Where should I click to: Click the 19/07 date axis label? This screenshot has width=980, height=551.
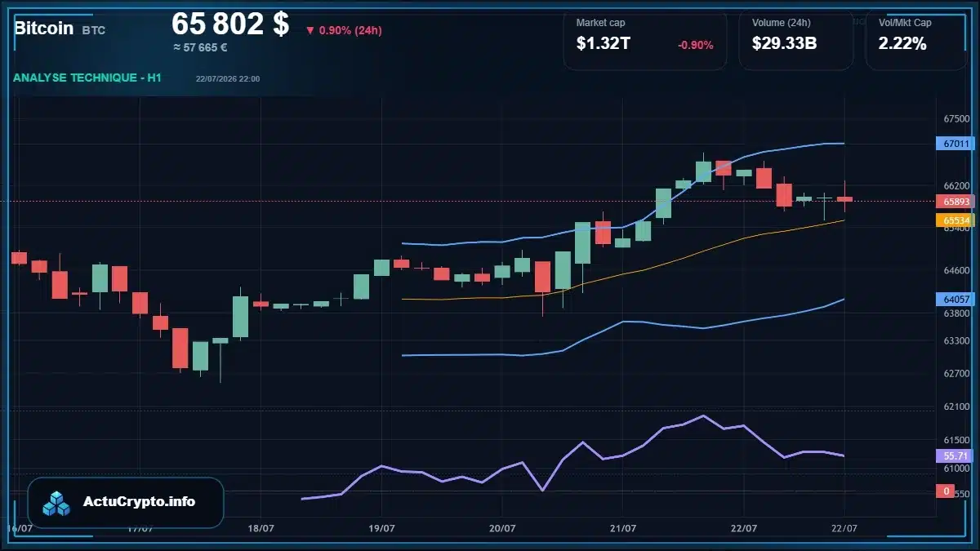click(381, 528)
